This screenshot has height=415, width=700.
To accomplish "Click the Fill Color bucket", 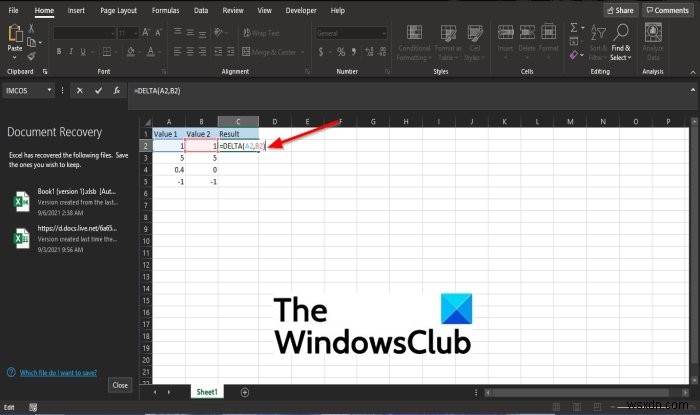I will pos(131,52).
